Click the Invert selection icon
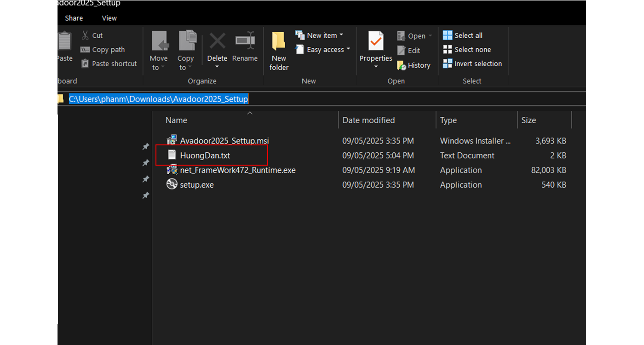 pos(448,63)
